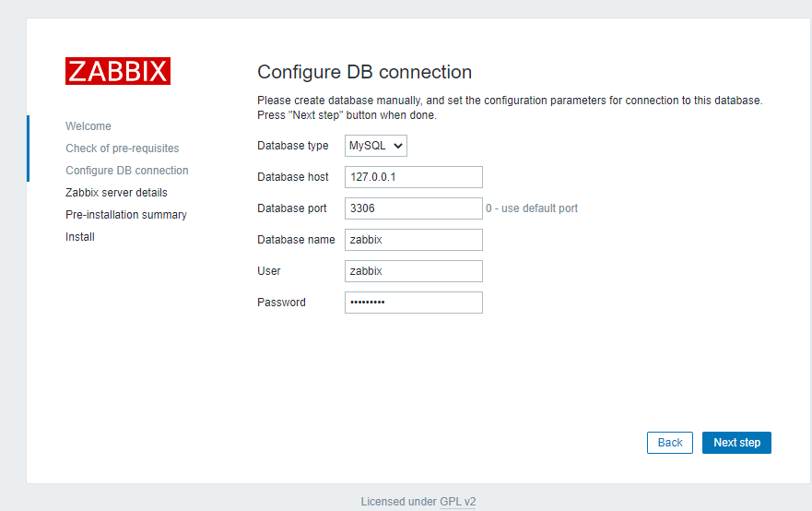Click the ZABBIX logo
This screenshot has height=511, width=812.
118,71
